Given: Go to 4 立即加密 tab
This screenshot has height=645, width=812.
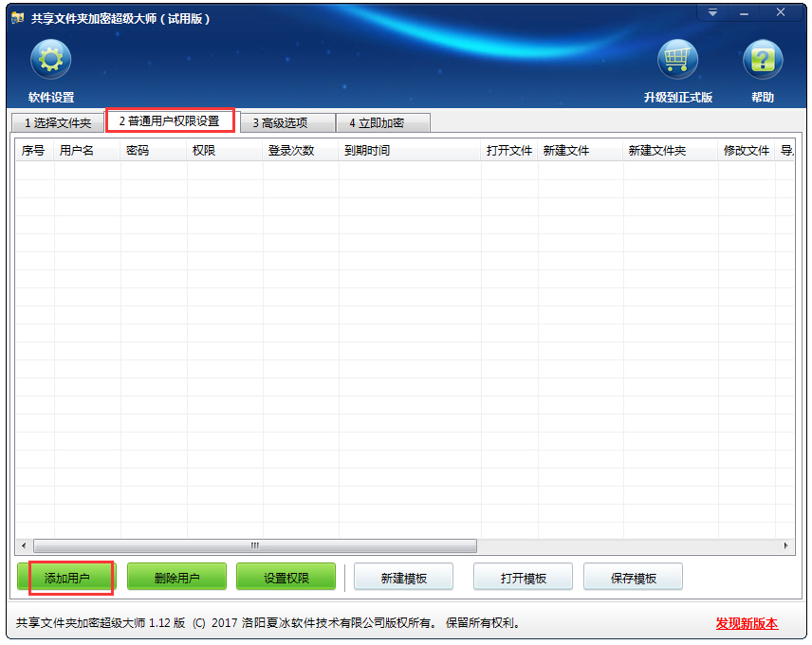Looking at the screenshot, I should coord(376,122).
